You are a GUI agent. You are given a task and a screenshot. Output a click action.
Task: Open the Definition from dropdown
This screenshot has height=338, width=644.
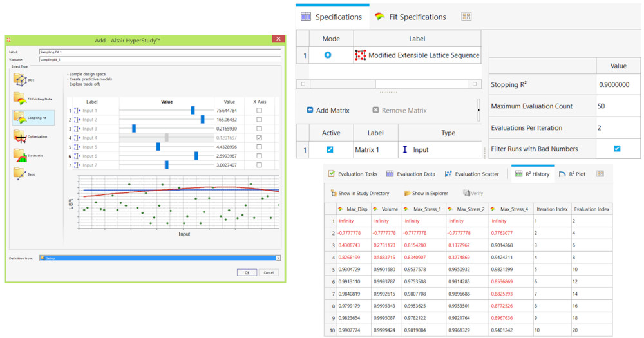(278, 258)
